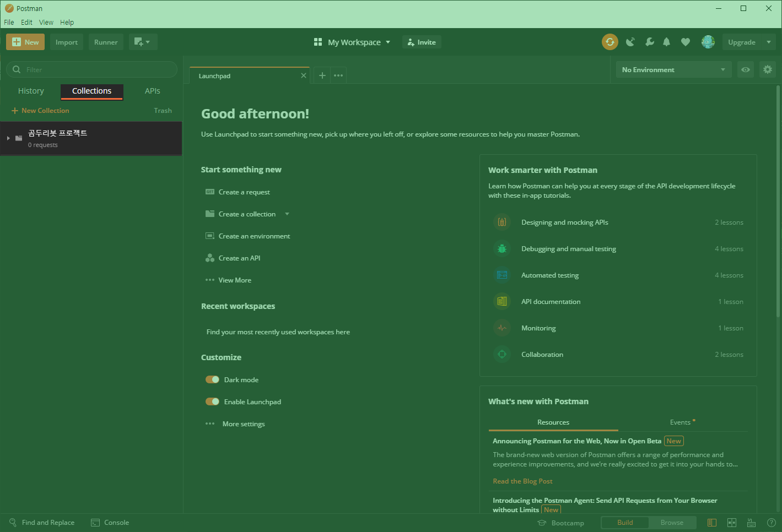This screenshot has height=532, width=782.
Task: Expand the Create a collection dropdown arrow
Action: coord(287,214)
